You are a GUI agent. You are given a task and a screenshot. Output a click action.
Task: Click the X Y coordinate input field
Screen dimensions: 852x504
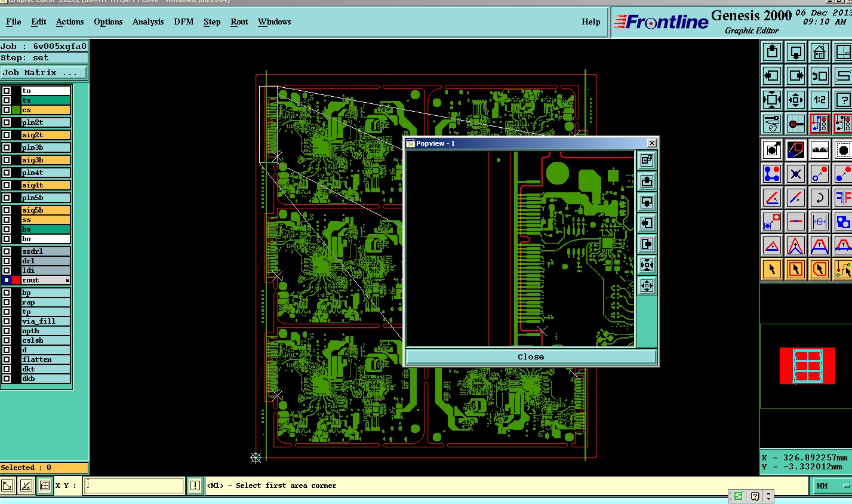coord(134,485)
